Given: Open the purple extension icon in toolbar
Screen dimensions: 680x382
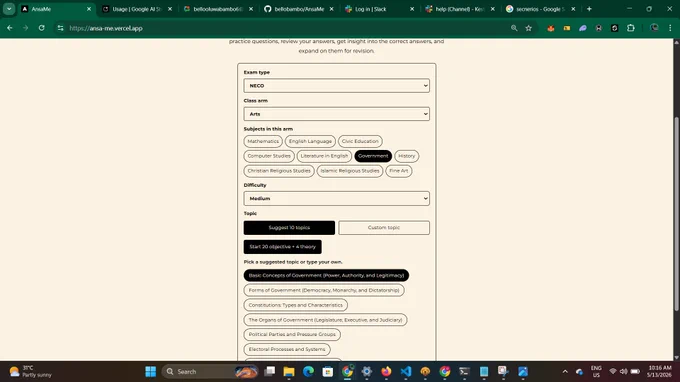Looking at the screenshot, I should (583, 28).
